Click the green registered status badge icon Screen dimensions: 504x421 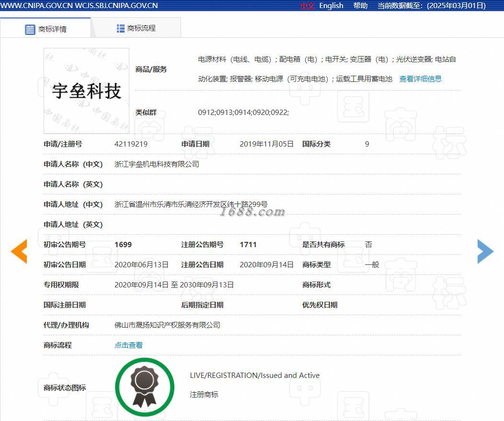[x=145, y=387]
